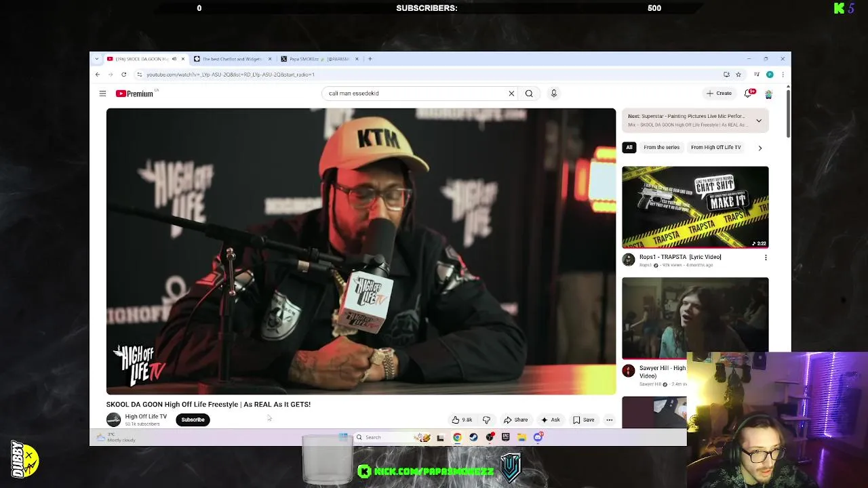Submit search with the magnifier button
The width and height of the screenshot is (868, 488).
point(529,94)
